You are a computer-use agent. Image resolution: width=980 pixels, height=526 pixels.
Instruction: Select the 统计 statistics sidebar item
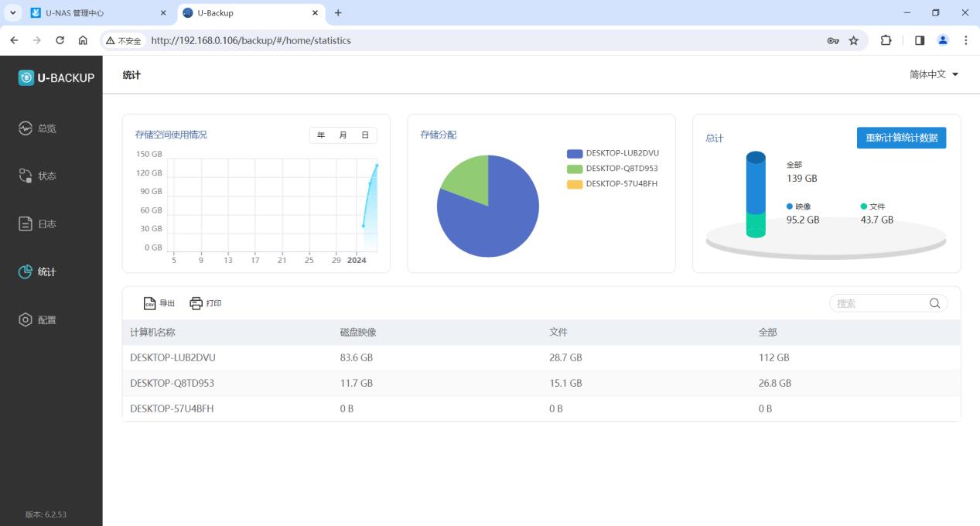click(x=26, y=272)
